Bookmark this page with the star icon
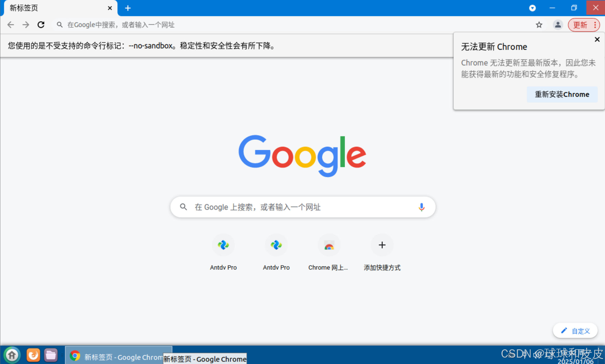605x364 pixels. pos(539,25)
